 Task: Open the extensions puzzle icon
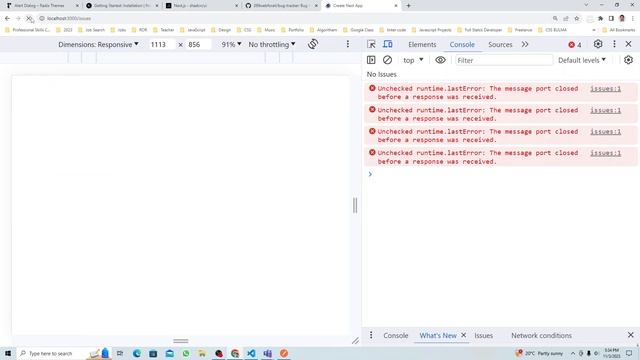coord(600,18)
